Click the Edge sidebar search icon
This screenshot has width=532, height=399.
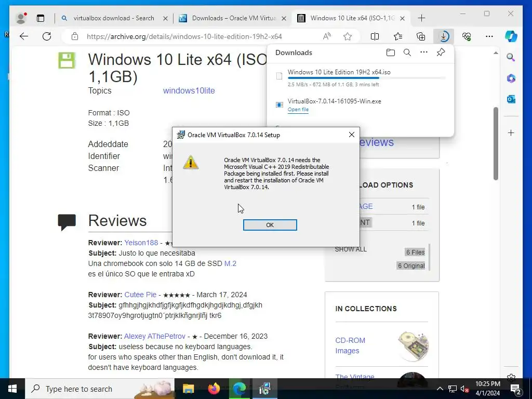pyautogui.click(x=511, y=57)
